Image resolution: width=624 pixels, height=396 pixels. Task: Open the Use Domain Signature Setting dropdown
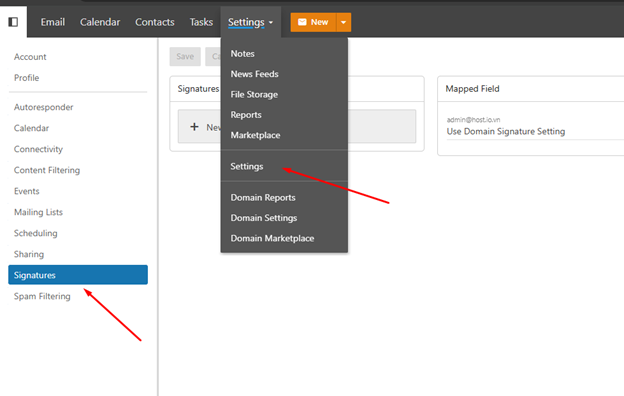point(535,131)
